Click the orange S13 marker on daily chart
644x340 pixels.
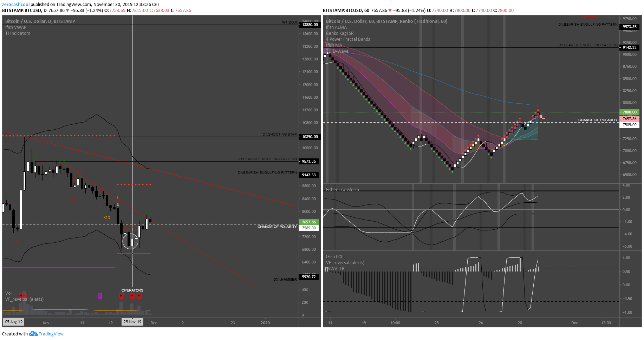(107, 218)
